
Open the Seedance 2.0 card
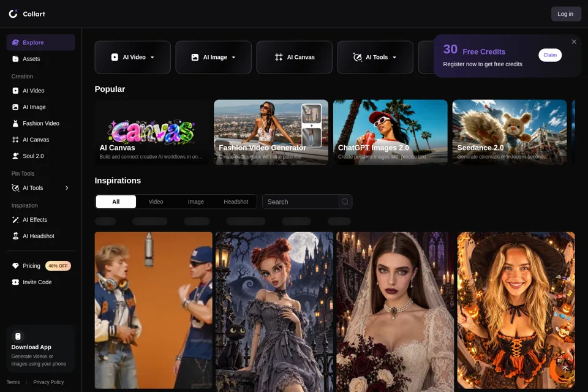[x=510, y=132]
